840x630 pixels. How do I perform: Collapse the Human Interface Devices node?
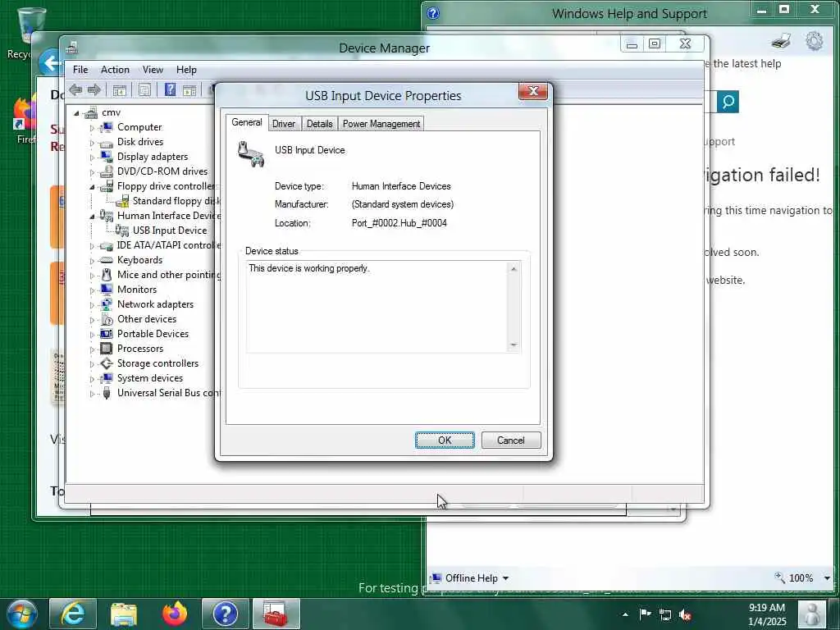[x=92, y=217]
